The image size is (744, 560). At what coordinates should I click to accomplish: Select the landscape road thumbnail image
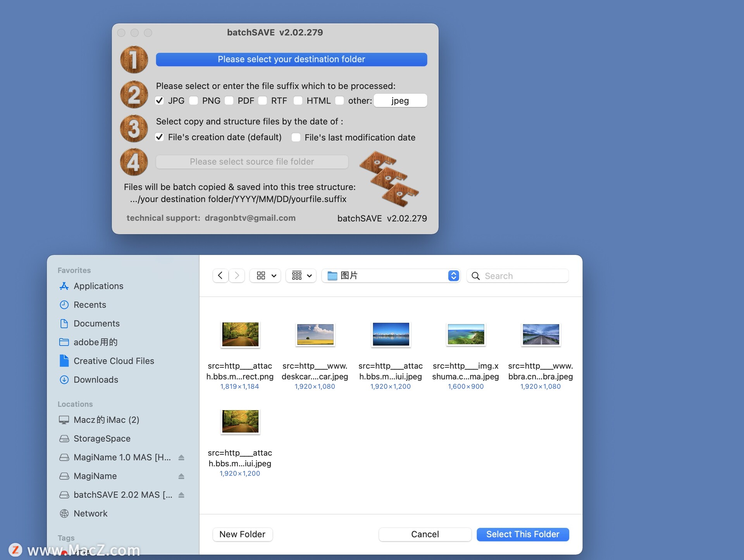pos(540,333)
